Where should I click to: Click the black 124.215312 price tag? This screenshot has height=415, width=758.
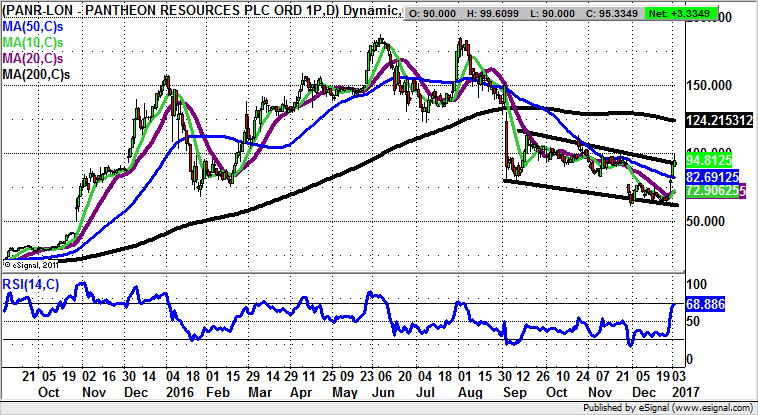(718, 120)
